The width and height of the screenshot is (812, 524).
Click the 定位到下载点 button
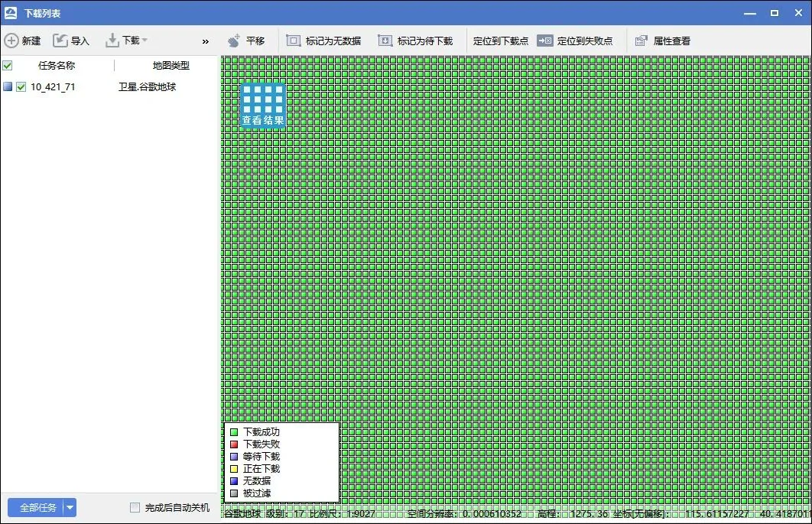[500, 41]
